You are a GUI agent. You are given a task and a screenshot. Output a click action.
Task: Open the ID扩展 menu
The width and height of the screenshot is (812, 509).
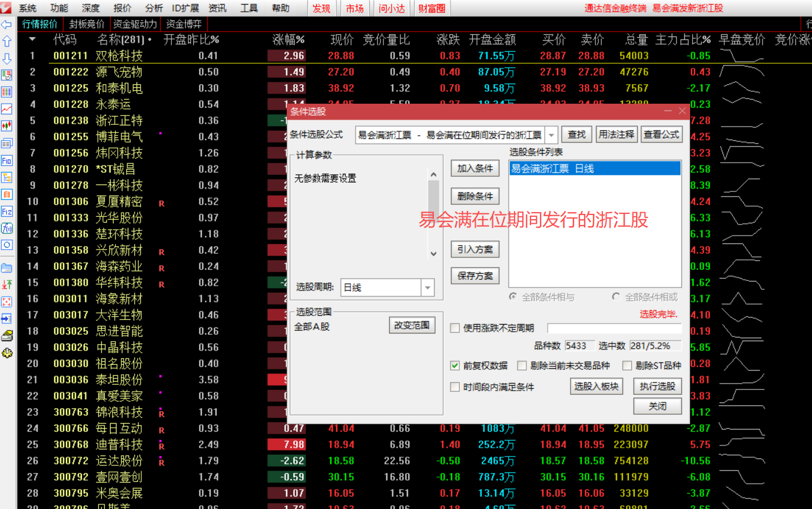[185, 8]
